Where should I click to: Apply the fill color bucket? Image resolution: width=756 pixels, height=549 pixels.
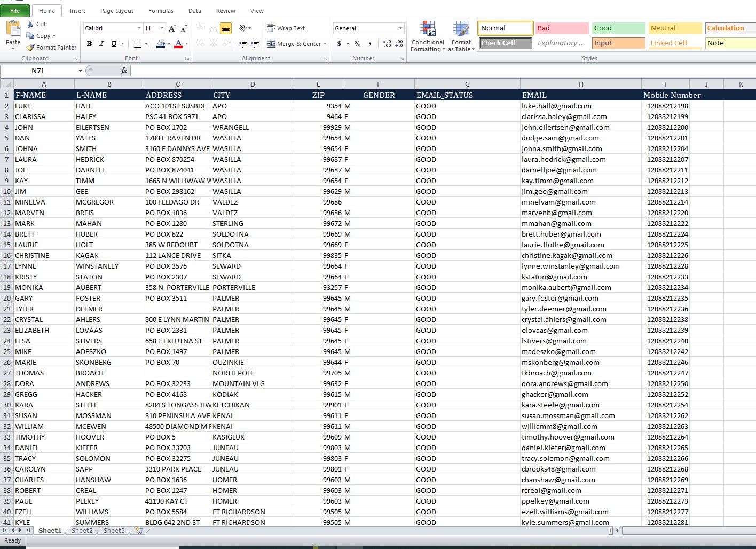(x=160, y=44)
